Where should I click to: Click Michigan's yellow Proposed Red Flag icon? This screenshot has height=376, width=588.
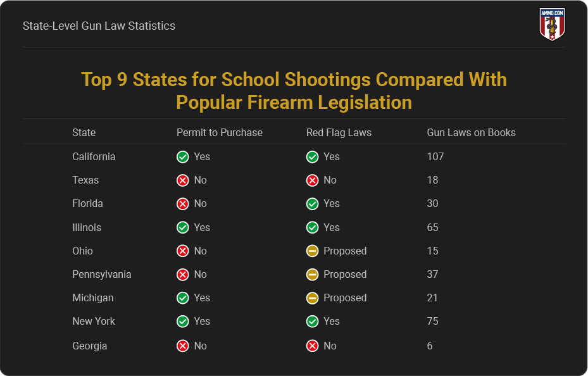(x=313, y=298)
